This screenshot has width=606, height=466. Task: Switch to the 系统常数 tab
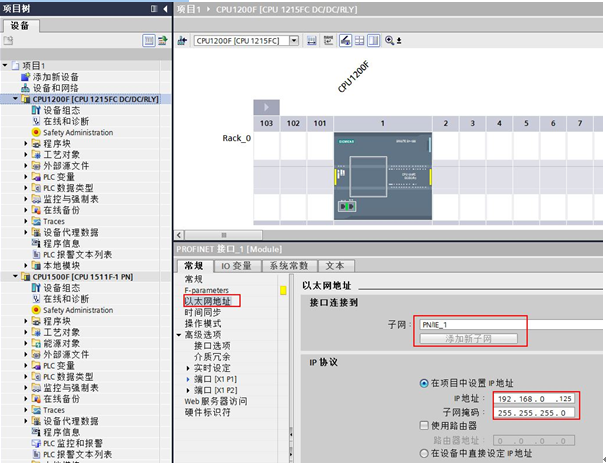(289, 266)
